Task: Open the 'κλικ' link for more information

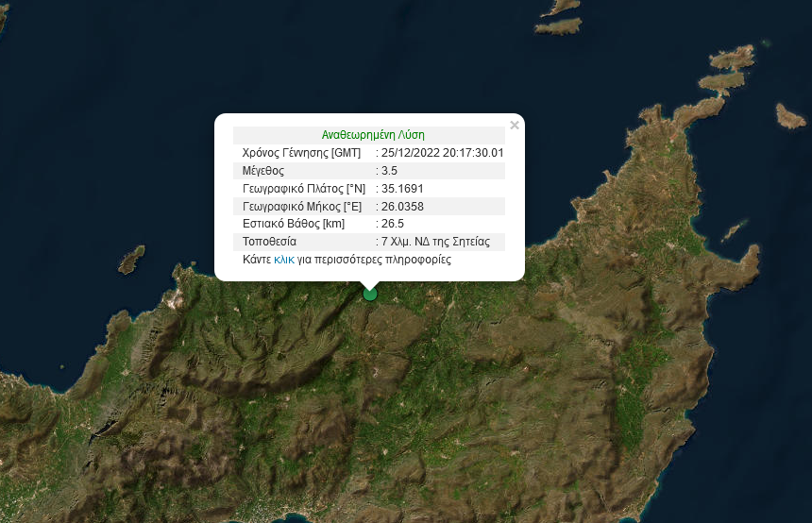Action: tap(284, 259)
